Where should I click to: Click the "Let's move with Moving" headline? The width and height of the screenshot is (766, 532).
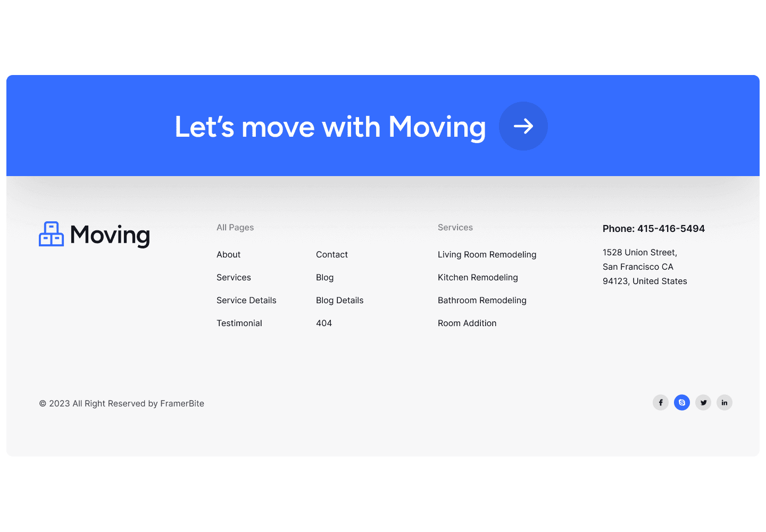click(x=330, y=127)
